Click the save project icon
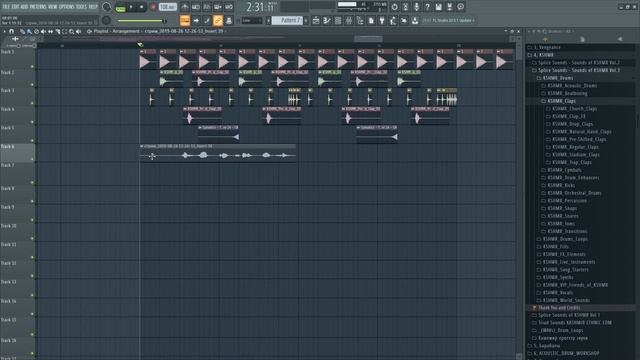The width and height of the screenshot is (640, 360). [438, 7]
